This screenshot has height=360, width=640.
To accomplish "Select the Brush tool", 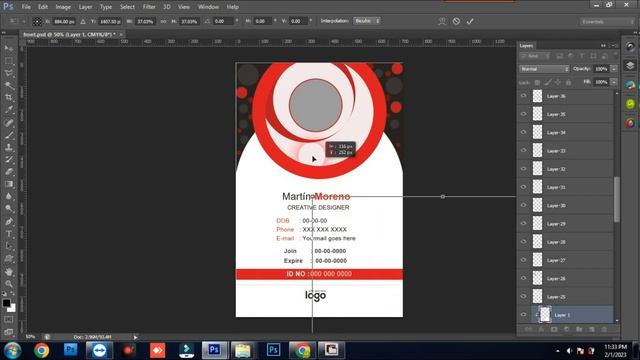I will point(9,135).
